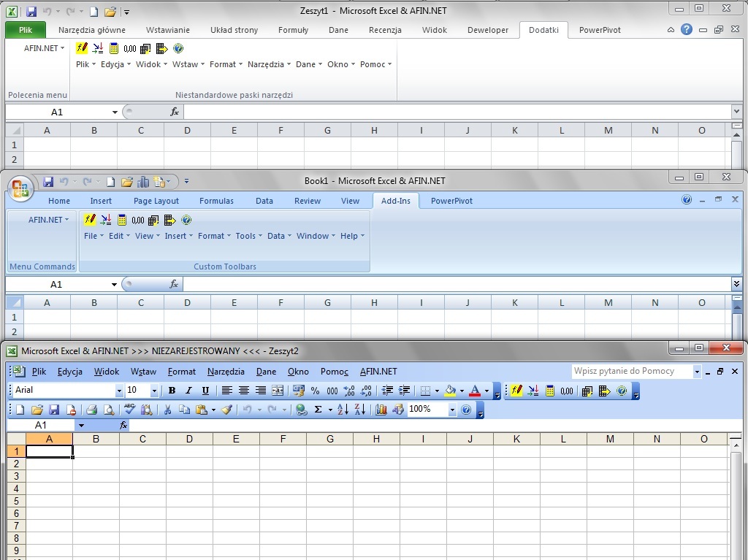The image size is (748, 560).
Task: Open AFIN.NET menu in Zeszyt2 menu bar
Action: pos(378,372)
